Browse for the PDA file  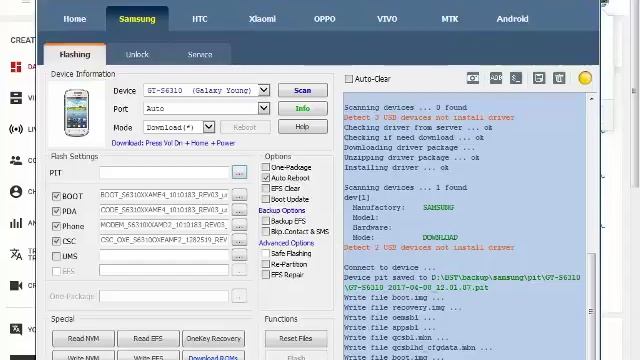click(240, 210)
